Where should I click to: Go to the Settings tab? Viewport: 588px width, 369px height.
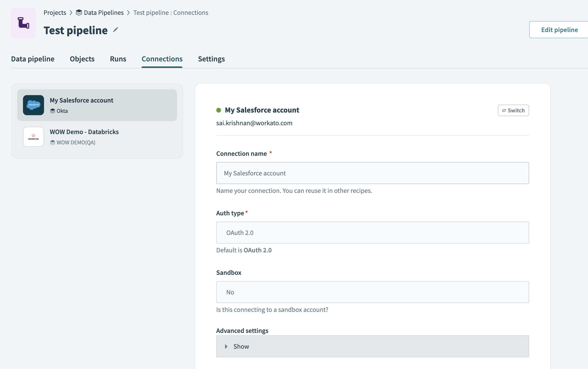[x=211, y=59]
